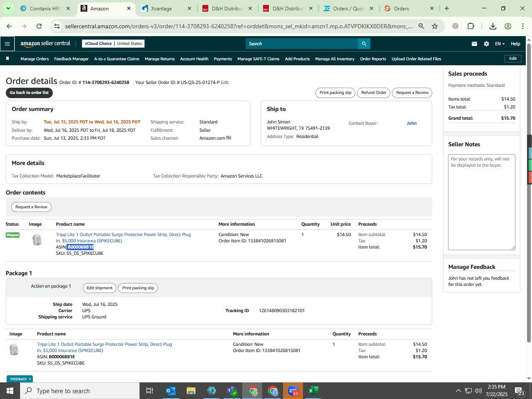This screenshot has height=399, width=532.
Task: Click the Seller Central search field
Action: pos(302,44)
